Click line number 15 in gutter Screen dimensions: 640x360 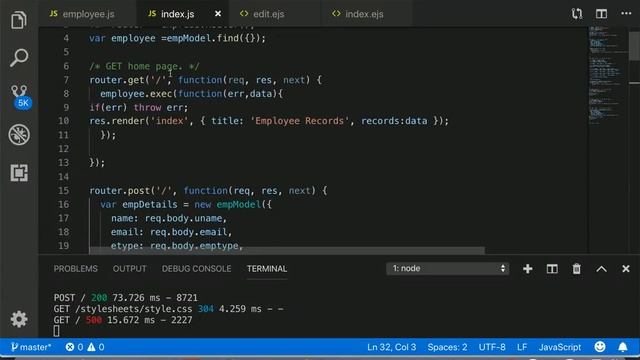pyautogui.click(x=63, y=190)
